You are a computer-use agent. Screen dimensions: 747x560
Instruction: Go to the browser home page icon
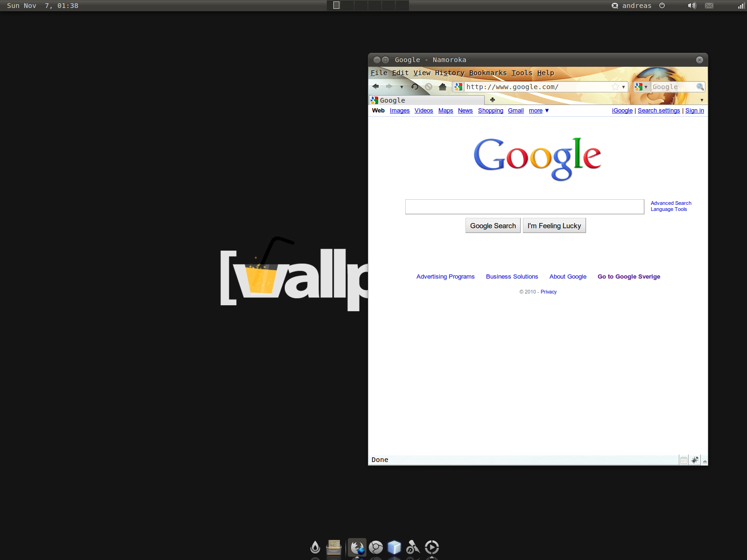click(x=443, y=87)
